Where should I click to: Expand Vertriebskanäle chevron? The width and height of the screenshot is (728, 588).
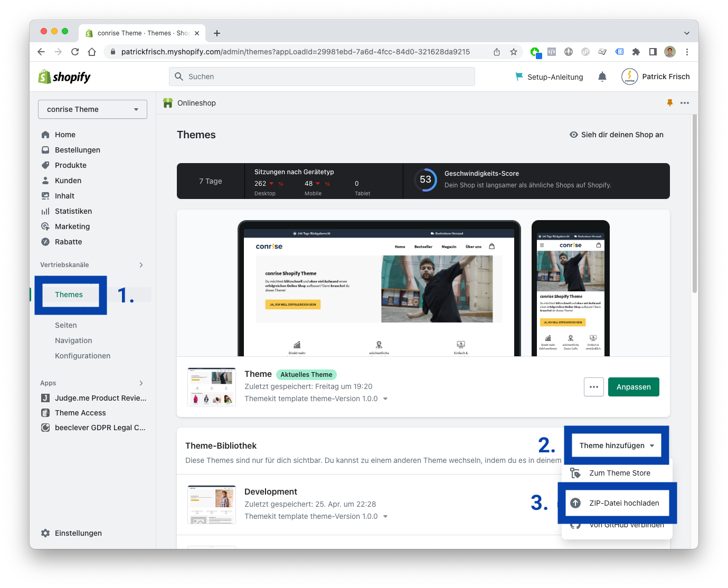tap(141, 265)
